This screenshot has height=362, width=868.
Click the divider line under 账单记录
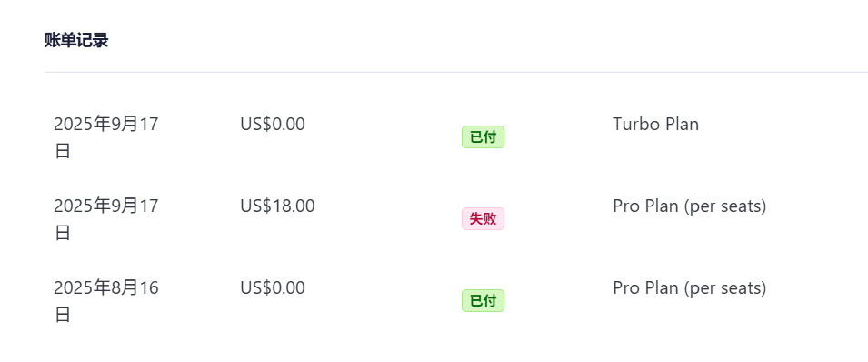[x=456, y=72]
